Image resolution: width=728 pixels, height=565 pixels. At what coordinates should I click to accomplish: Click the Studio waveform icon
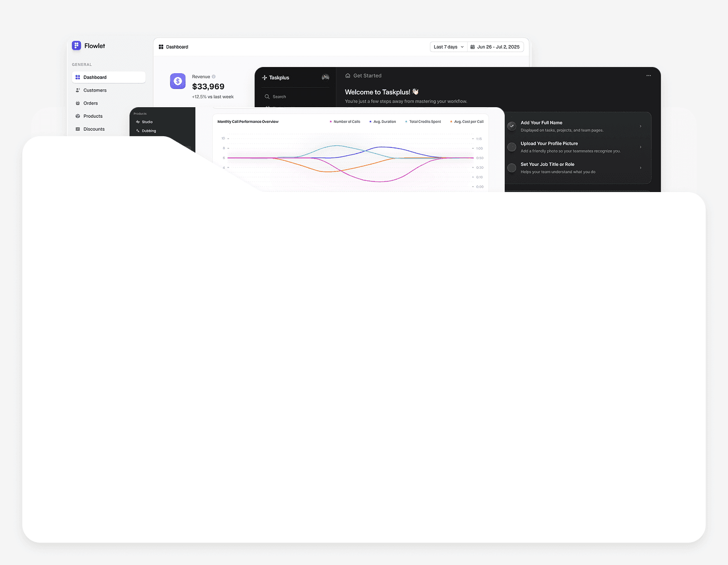(x=138, y=122)
